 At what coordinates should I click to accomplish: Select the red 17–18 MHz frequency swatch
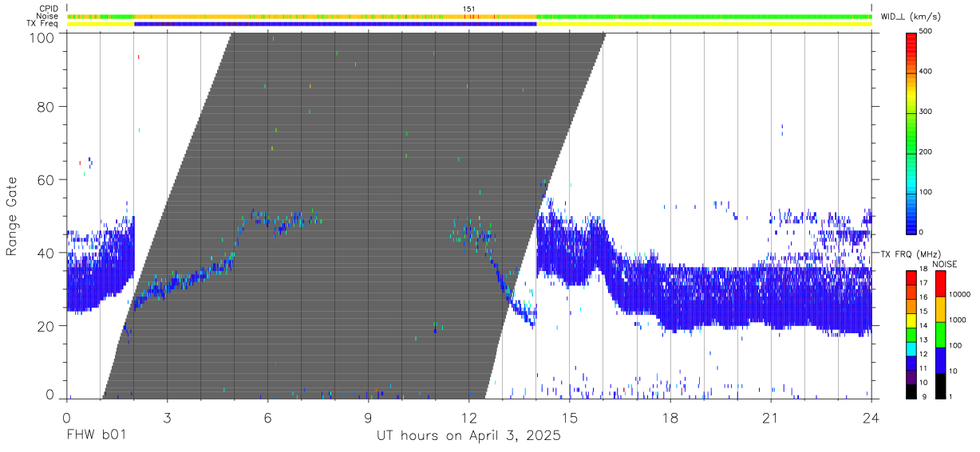tap(911, 277)
